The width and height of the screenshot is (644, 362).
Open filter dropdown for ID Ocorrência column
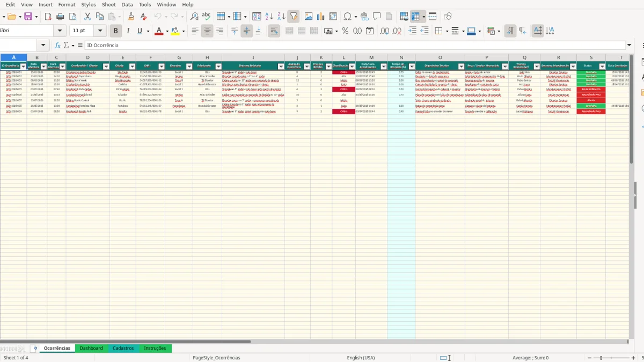(x=23, y=66)
